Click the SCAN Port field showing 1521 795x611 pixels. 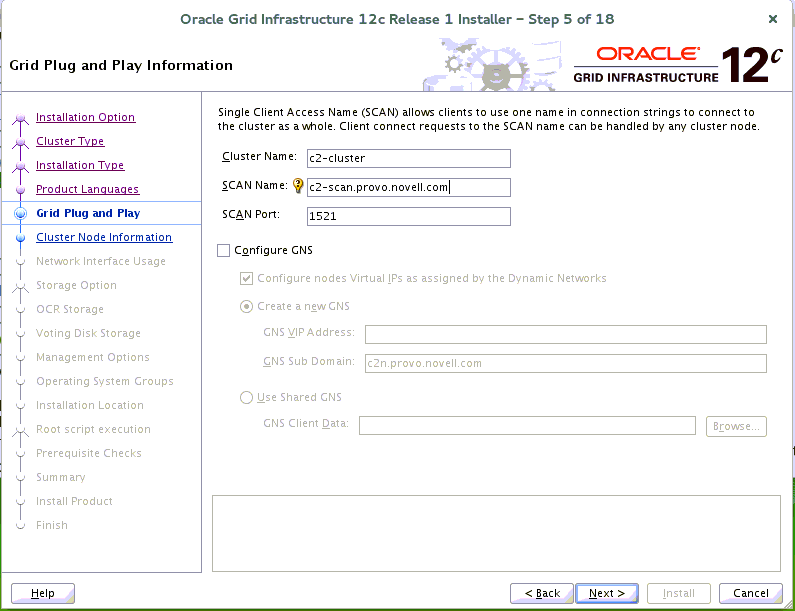coord(409,216)
